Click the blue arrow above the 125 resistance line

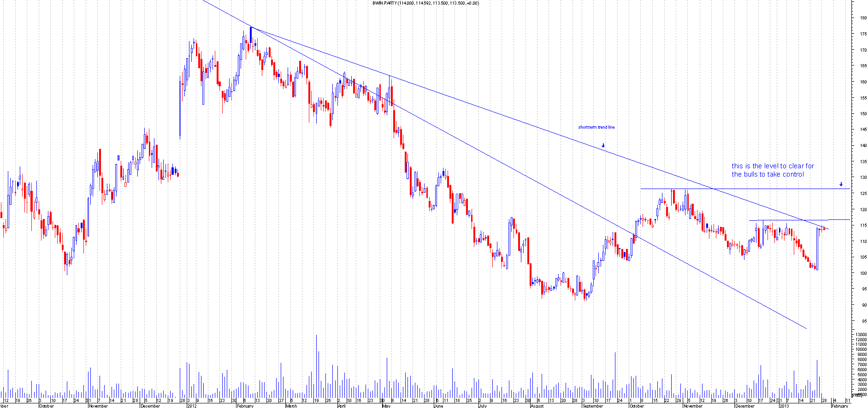pyautogui.click(x=841, y=184)
